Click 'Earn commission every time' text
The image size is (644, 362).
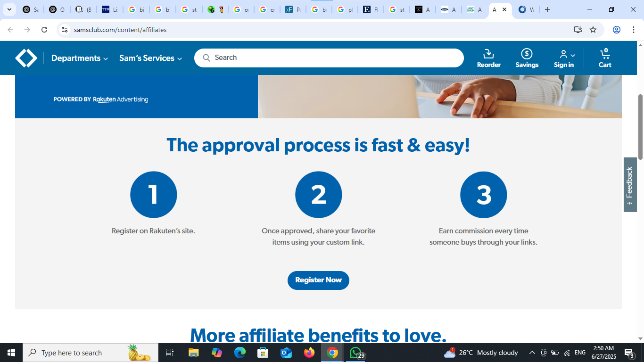483,231
